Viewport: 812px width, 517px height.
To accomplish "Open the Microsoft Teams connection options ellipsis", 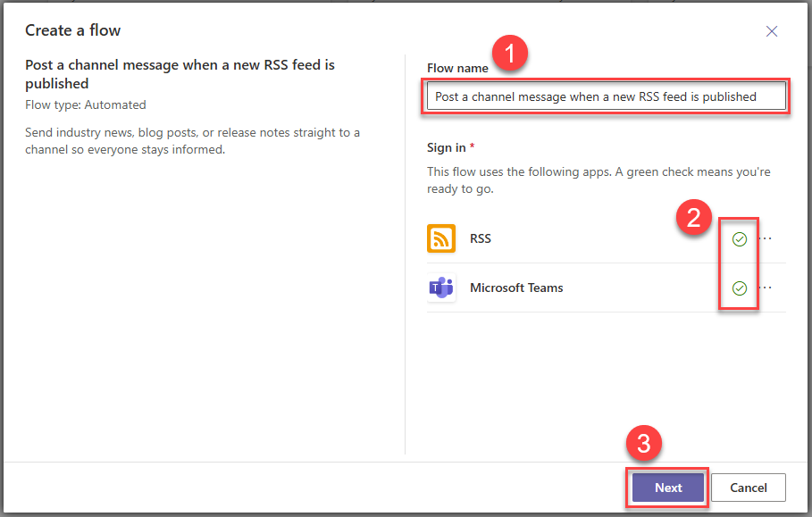I will click(x=766, y=288).
